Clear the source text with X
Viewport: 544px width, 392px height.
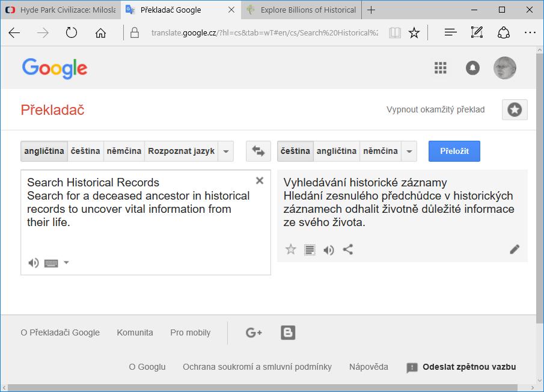(260, 180)
